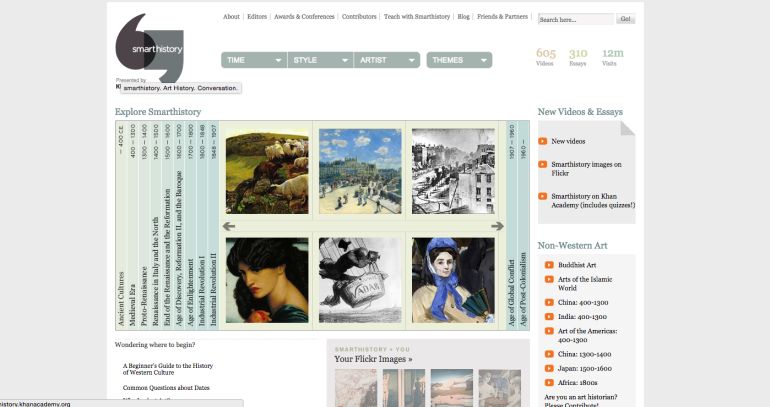Click the left carousel arrow
The height and width of the screenshot is (407, 770).
pos(228,226)
